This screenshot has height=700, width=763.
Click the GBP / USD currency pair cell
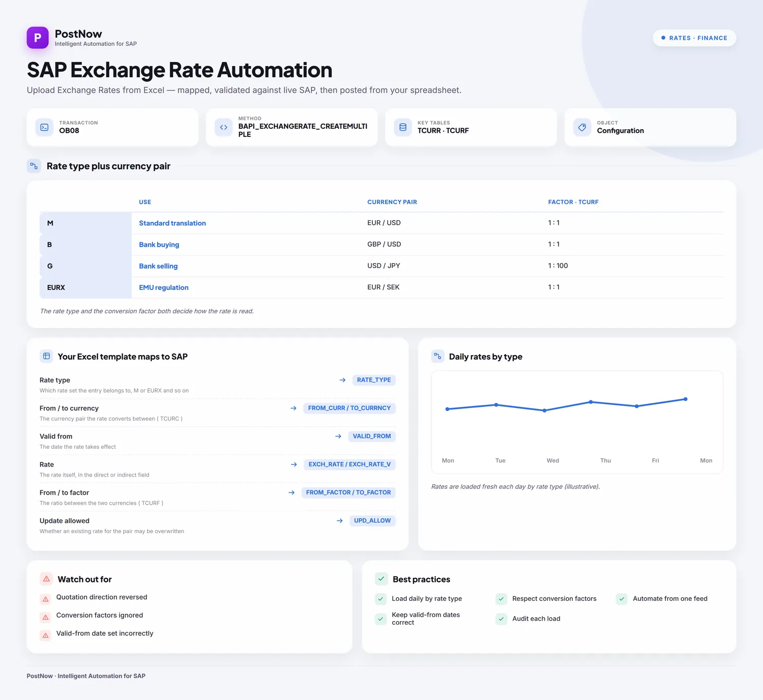tap(384, 244)
